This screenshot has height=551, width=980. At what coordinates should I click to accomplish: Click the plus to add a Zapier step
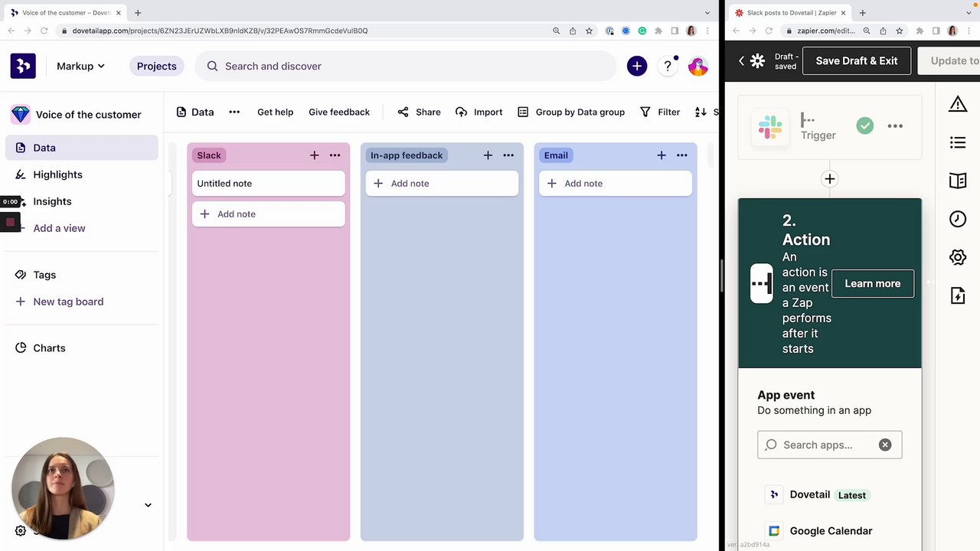tap(829, 179)
